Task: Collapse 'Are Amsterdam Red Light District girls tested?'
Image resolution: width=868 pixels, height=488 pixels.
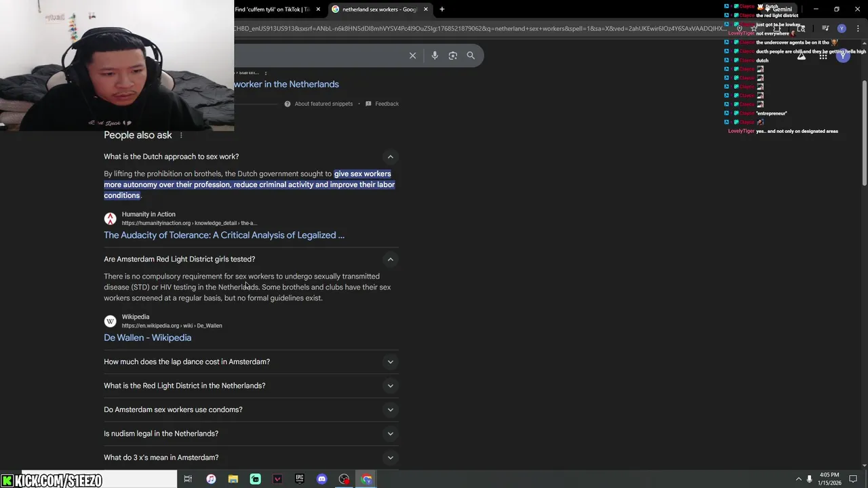Action: tap(390, 259)
